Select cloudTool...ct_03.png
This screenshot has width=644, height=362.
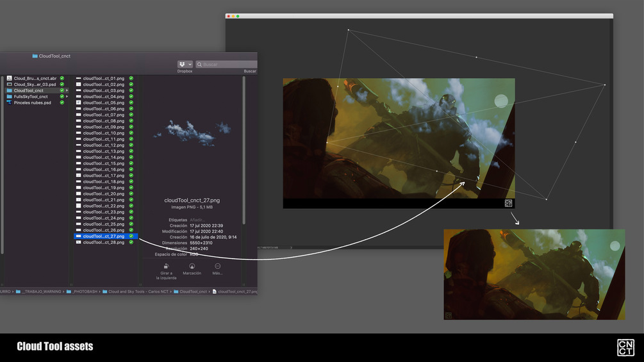pyautogui.click(x=106, y=90)
